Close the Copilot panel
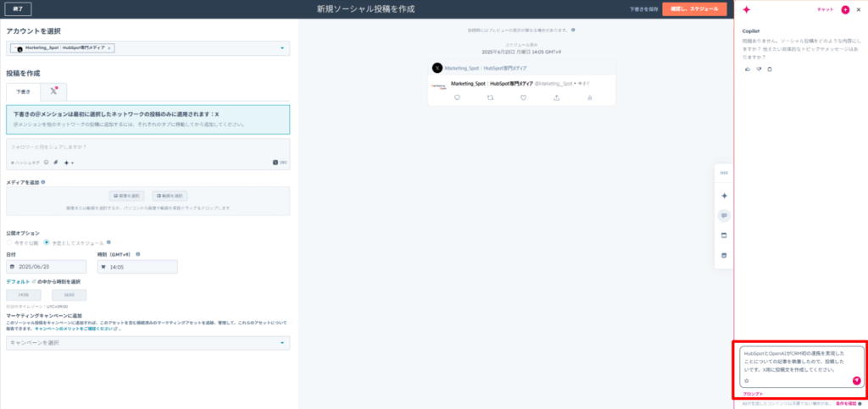The image size is (868, 409). point(859,9)
